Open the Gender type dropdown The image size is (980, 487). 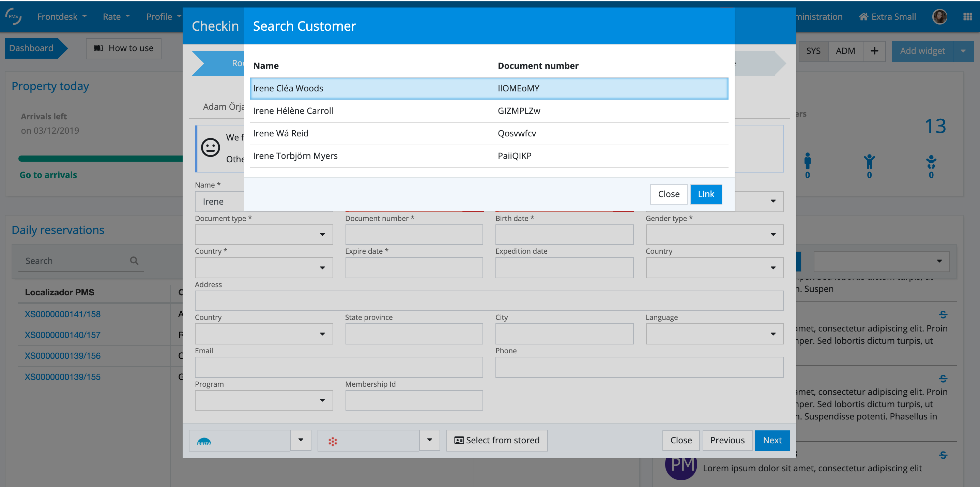(714, 235)
